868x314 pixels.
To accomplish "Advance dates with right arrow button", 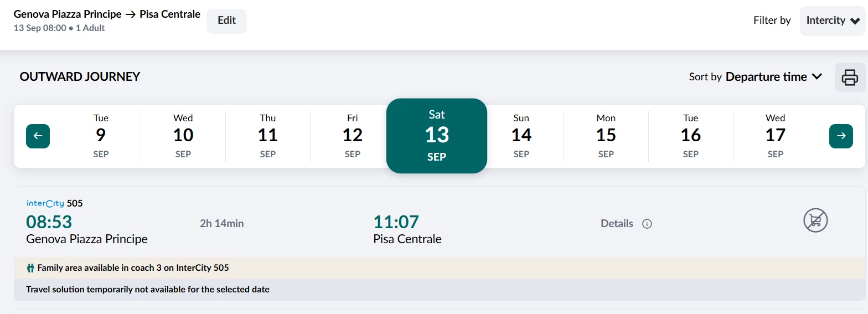I will 841,136.
